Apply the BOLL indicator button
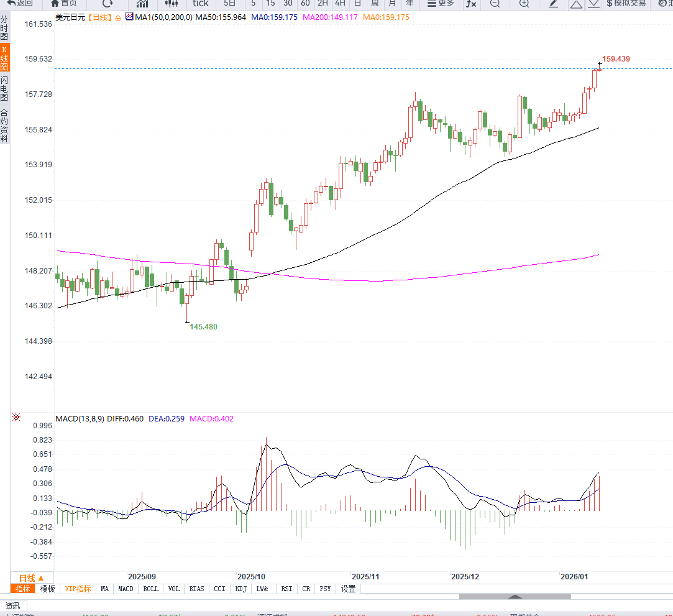Screen dimensions: 673x616 [x=150, y=589]
